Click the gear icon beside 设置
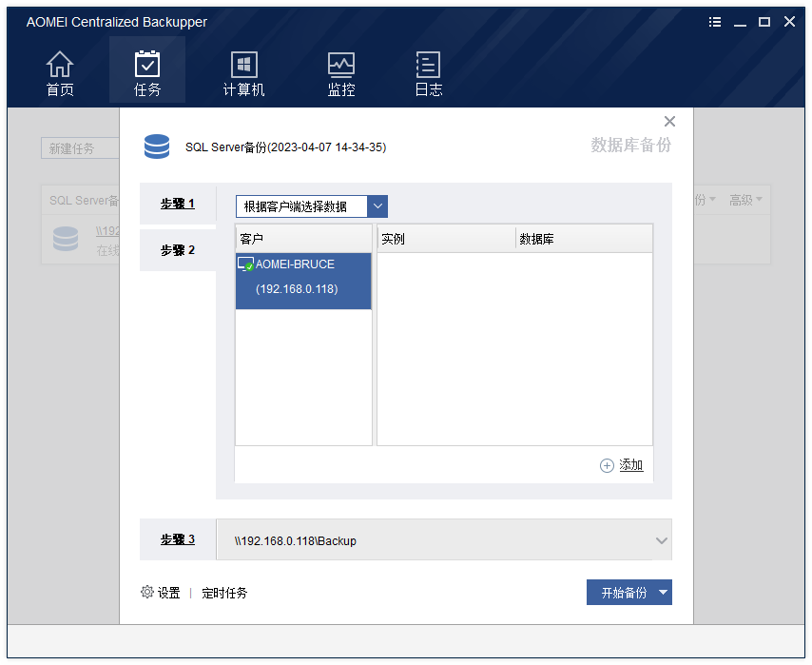This screenshot has width=812, height=665. click(x=147, y=592)
